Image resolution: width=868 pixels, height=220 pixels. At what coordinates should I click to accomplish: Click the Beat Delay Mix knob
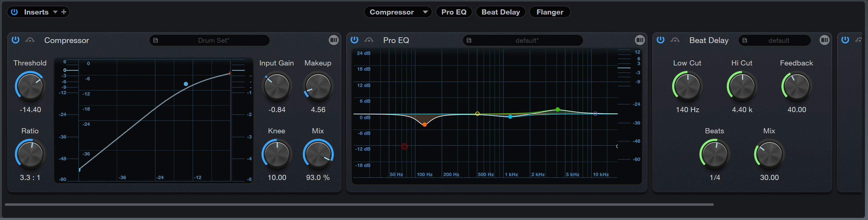[x=769, y=154]
